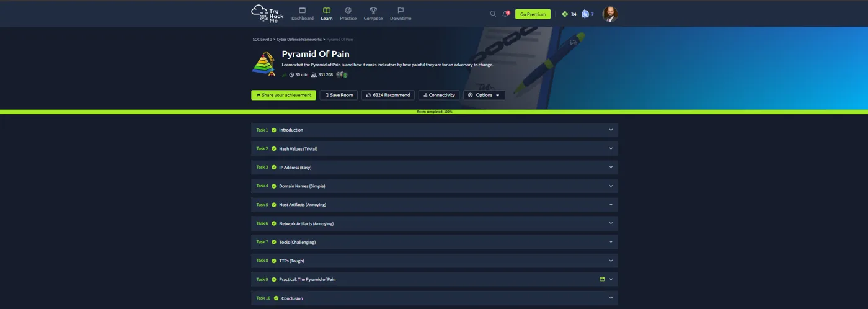
Task: Click the Network Artifacts (Annoying) title
Action: click(306, 223)
